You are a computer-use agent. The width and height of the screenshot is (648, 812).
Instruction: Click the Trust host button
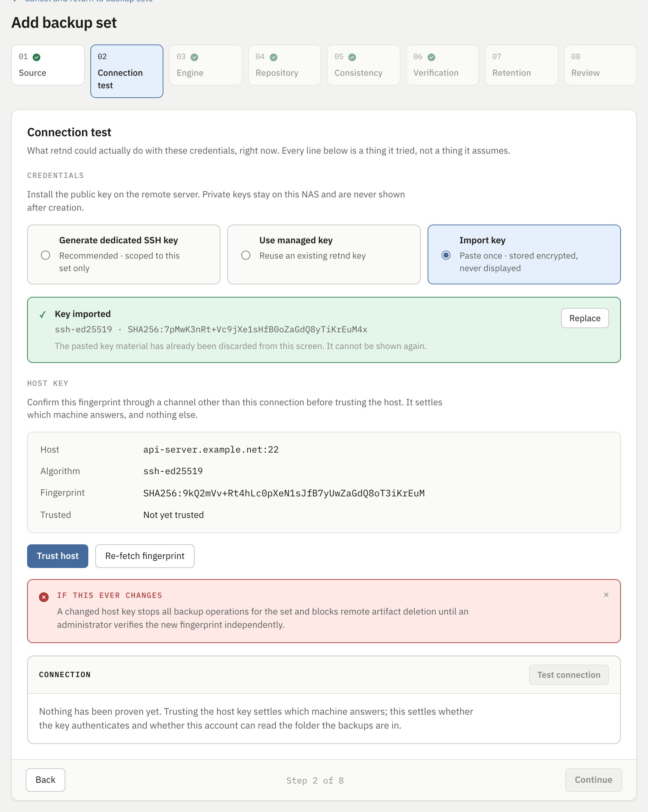tap(58, 556)
